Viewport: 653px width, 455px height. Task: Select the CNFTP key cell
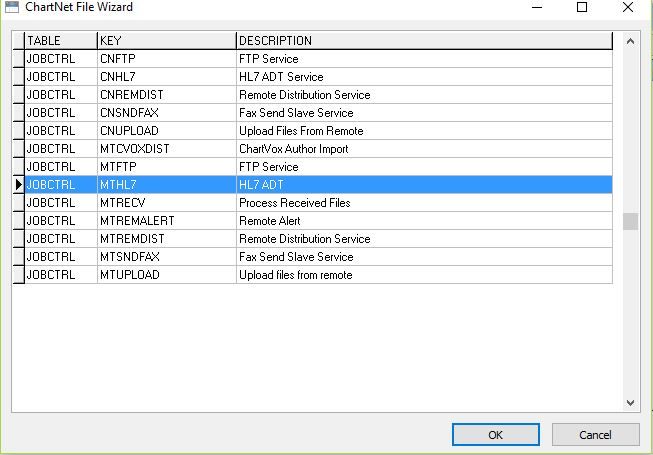[x=167, y=59]
